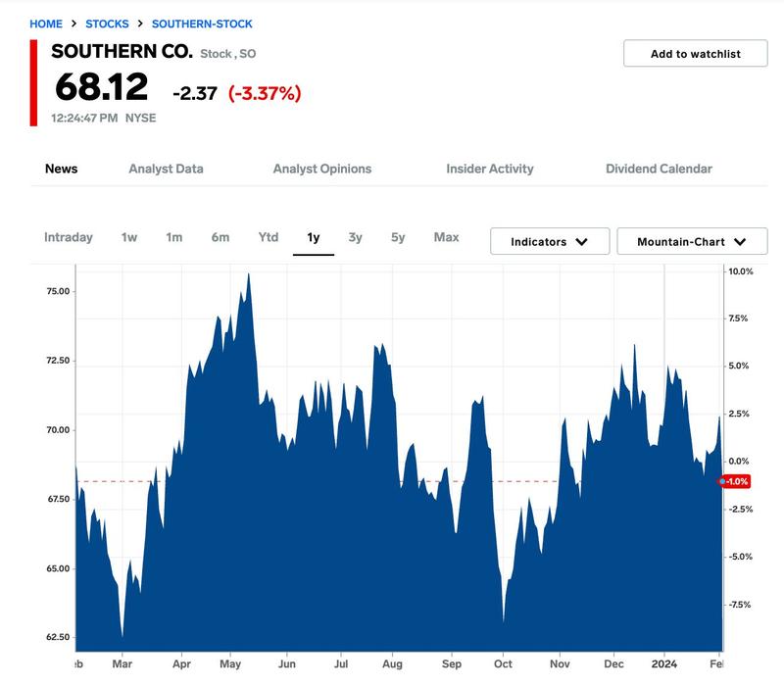Click the 62.50 y-axis label
The image size is (784, 687).
click(x=58, y=637)
